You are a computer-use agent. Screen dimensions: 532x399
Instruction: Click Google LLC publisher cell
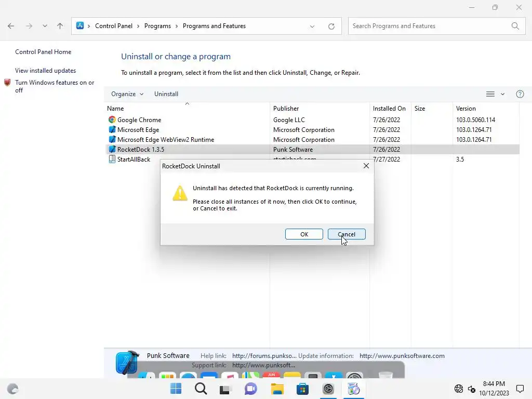[289, 120]
